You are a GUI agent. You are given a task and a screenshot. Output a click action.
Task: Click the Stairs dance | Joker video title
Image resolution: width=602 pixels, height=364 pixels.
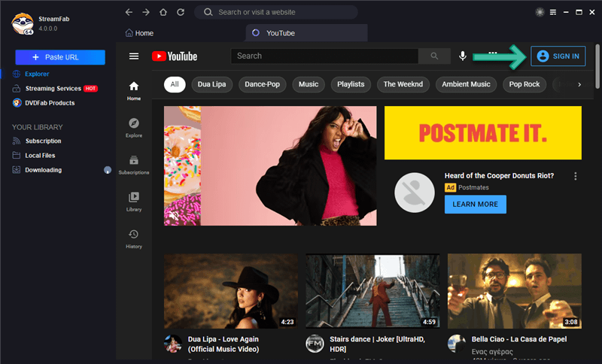(x=378, y=344)
